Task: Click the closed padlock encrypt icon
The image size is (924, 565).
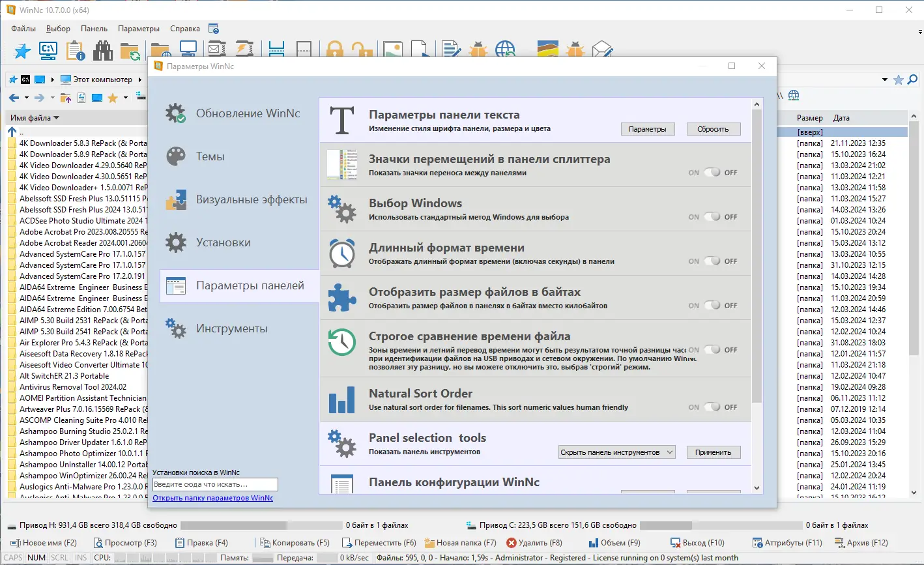Action: (x=335, y=50)
